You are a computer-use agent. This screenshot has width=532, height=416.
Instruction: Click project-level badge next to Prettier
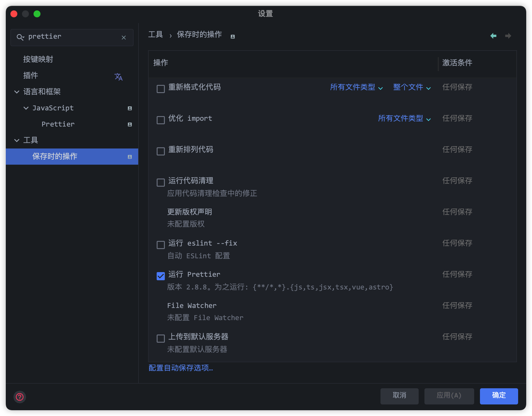click(130, 125)
